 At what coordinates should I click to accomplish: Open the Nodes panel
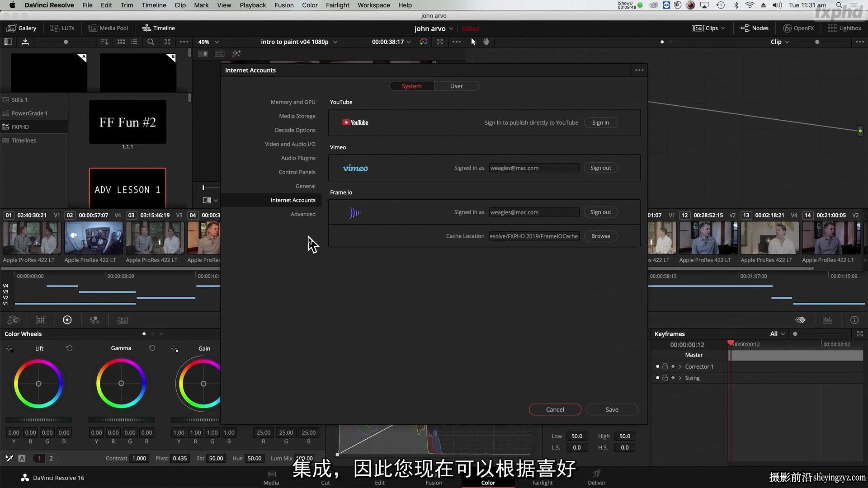point(754,28)
